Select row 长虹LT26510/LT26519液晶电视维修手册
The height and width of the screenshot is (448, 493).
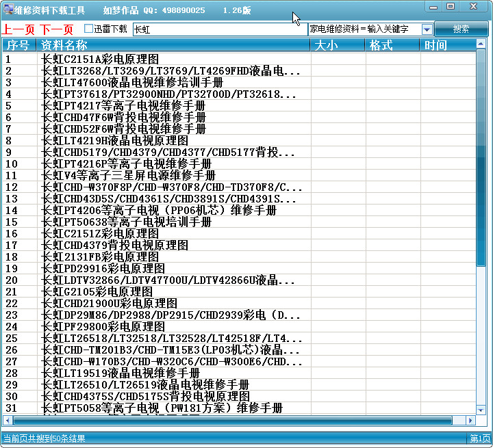coord(239,384)
